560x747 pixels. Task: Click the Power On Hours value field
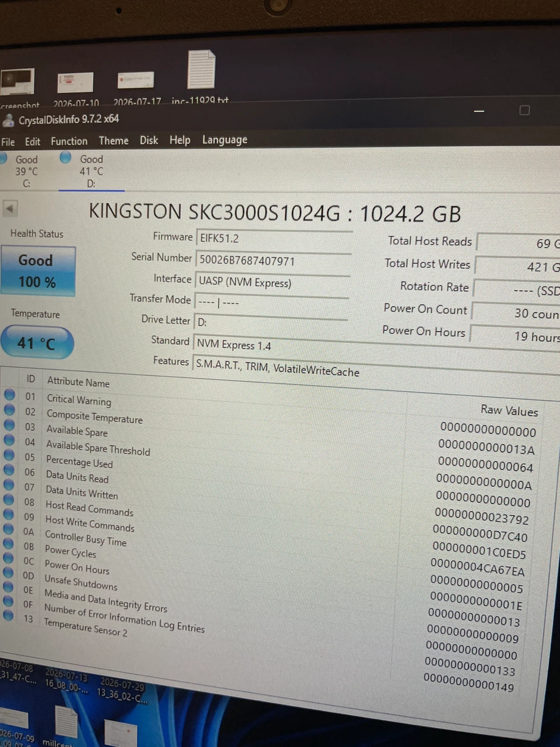[x=515, y=336]
